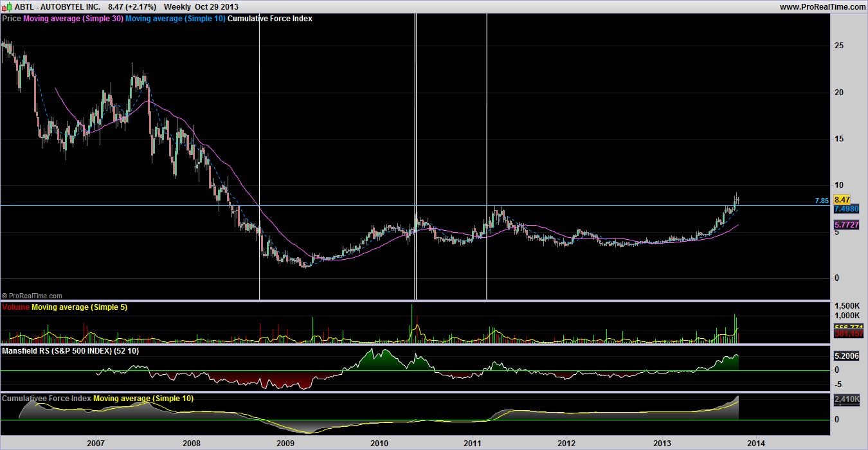Select the pink Moving average (Simple 30) label
The width and height of the screenshot is (868, 450).
click(x=73, y=19)
